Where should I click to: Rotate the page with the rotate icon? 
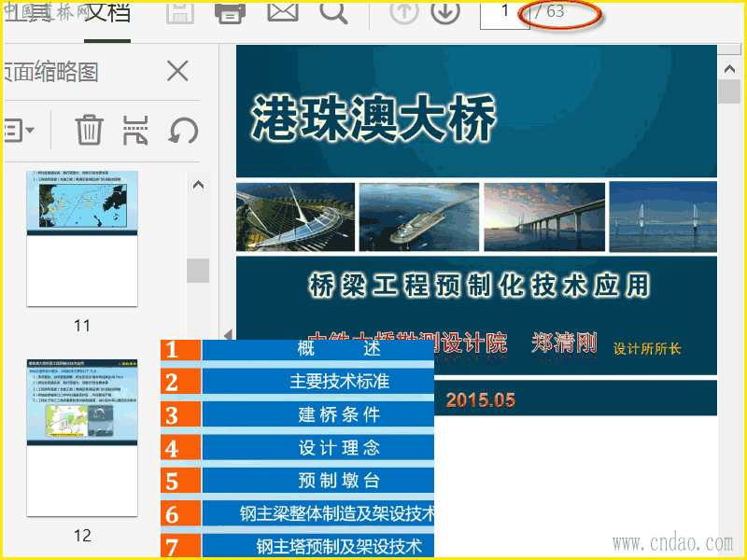pyautogui.click(x=183, y=130)
